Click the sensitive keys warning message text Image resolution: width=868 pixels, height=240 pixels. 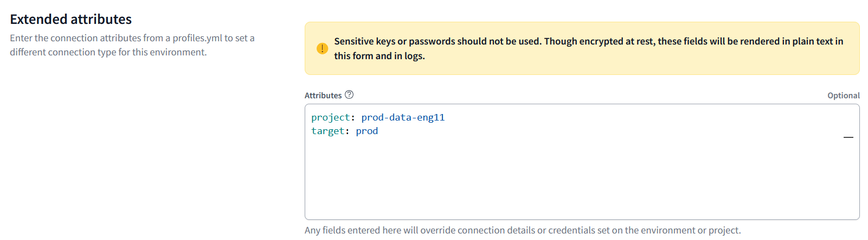pos(589,48)
